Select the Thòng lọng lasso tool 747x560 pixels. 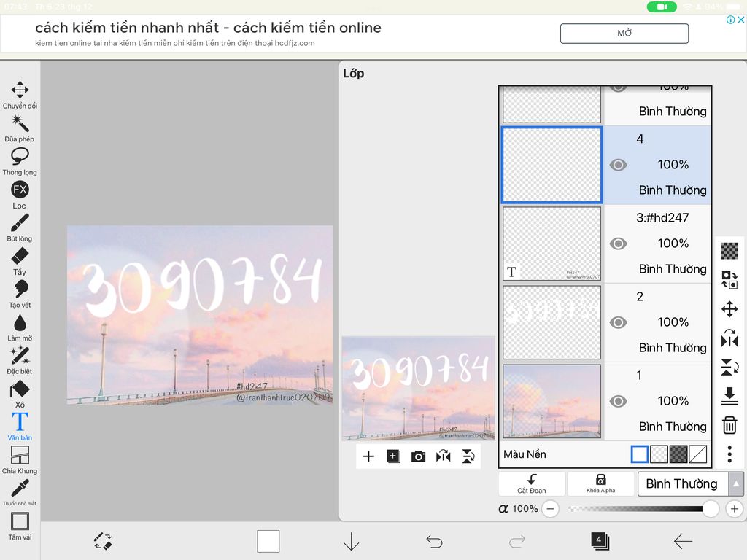click(20, 161)
